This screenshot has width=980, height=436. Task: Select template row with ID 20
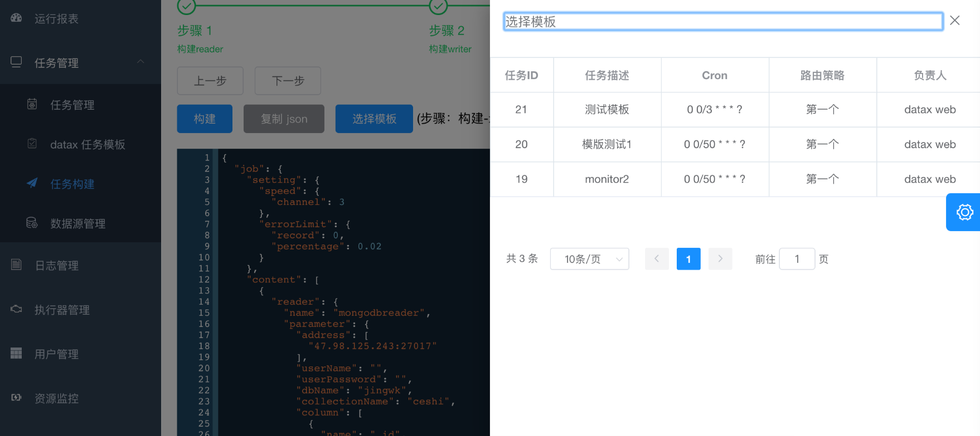click(735, 145)
